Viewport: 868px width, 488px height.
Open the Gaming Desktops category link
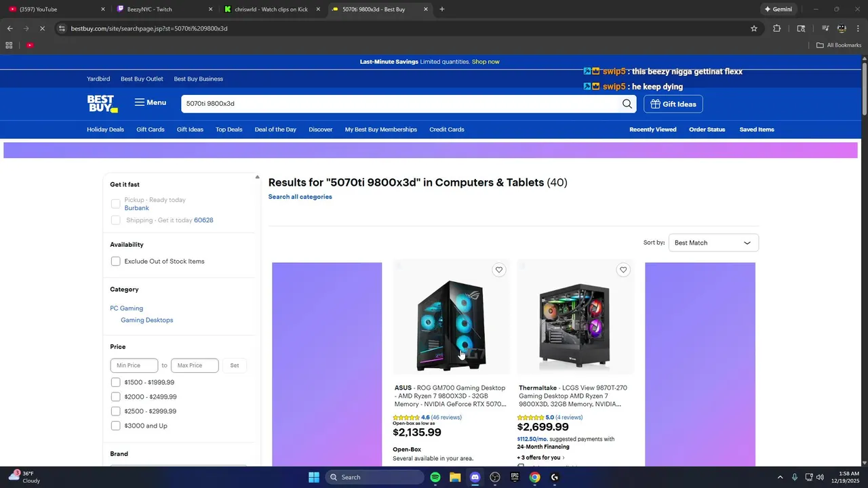[147, 320]
